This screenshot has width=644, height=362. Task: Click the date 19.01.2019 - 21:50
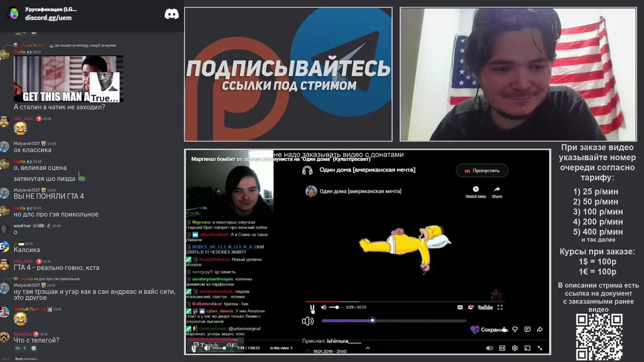click(x=330, y=351)
